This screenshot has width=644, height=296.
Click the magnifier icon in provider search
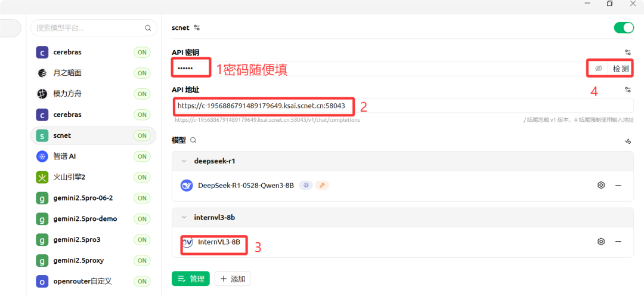tap(148, 28)
